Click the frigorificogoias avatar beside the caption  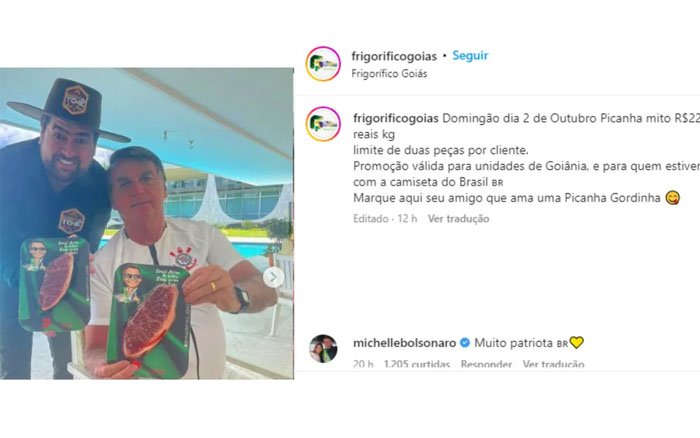click(x=323, y=124)
